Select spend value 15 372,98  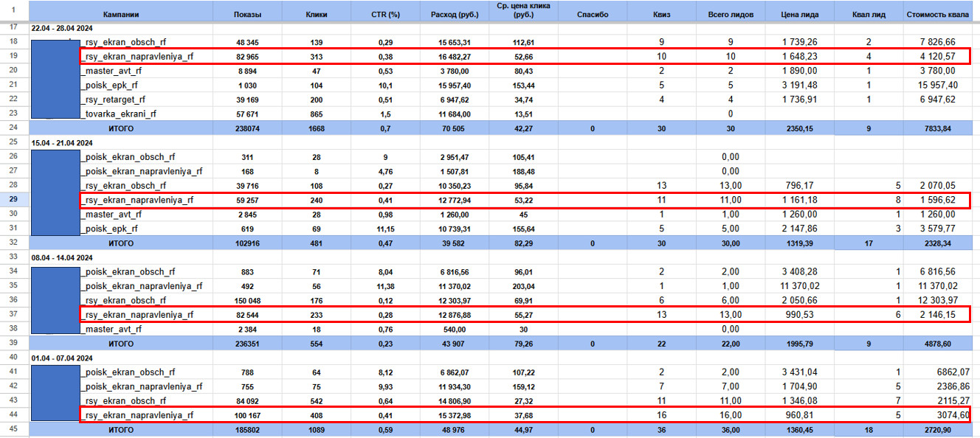pos(454,415)
